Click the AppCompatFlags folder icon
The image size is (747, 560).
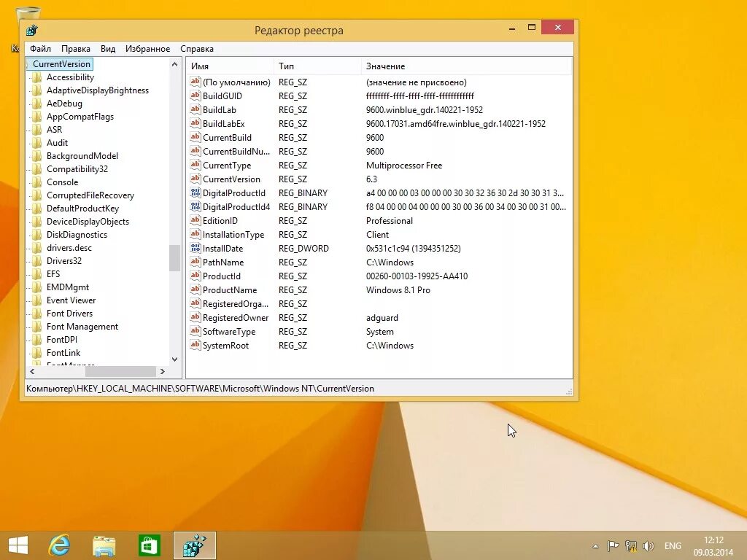(36, 117)
